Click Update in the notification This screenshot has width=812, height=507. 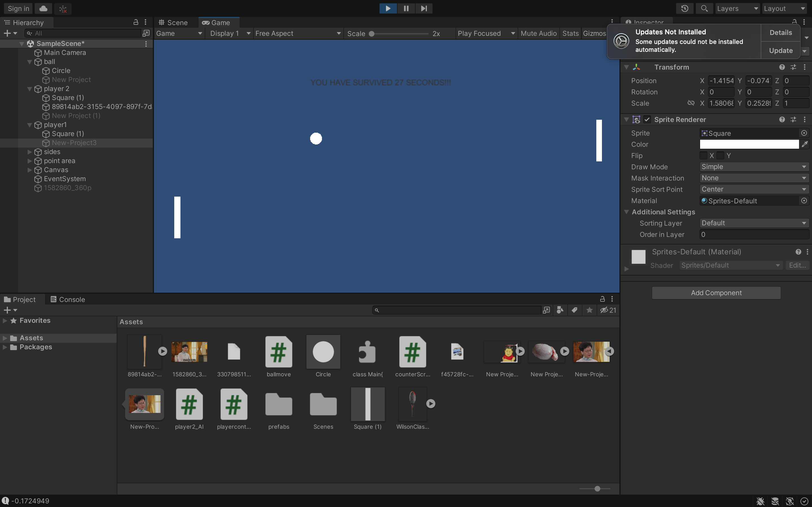pyautogui.click(x=780, y=51)
